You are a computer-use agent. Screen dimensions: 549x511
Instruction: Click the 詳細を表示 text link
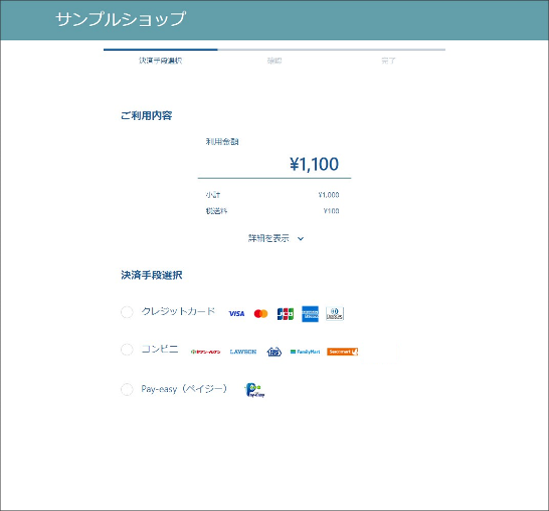(269, 239)
